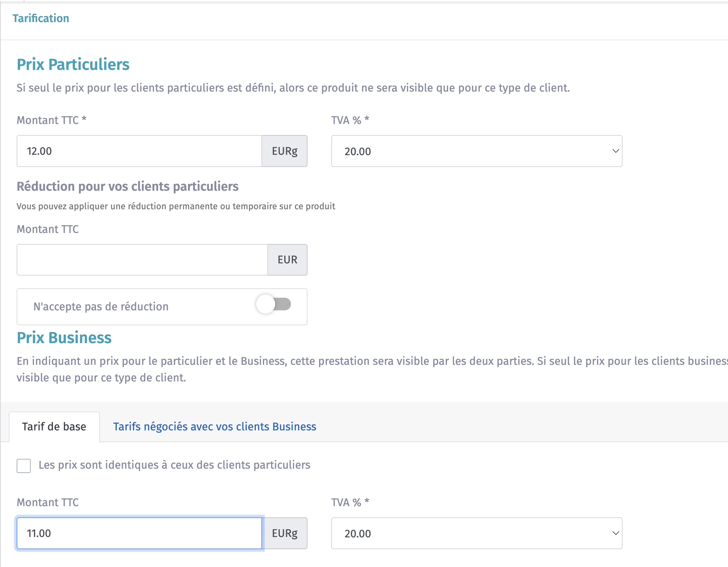Viewport: 728px width, 567px height.
Task: Click the Prix Particuliers amount field showing 12.00
Action: tap(139, 151)
